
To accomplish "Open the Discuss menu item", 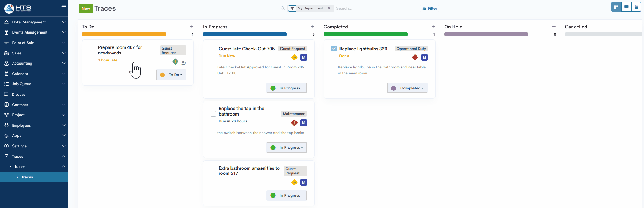I will pyautogui.click(x=19, y=94).
